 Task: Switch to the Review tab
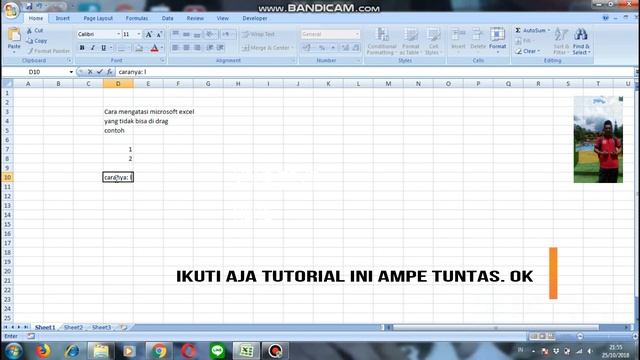tap(195, 18)
